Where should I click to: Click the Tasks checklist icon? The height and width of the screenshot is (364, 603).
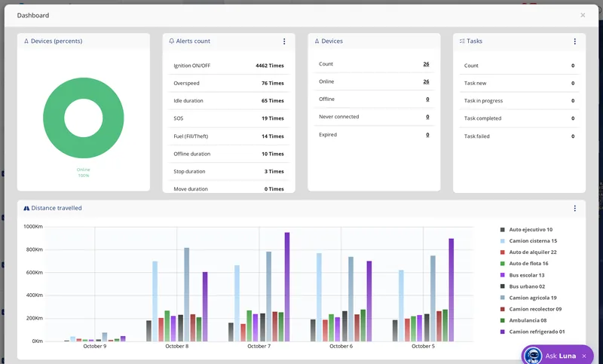pyautogui.click(x=462, y=41)
